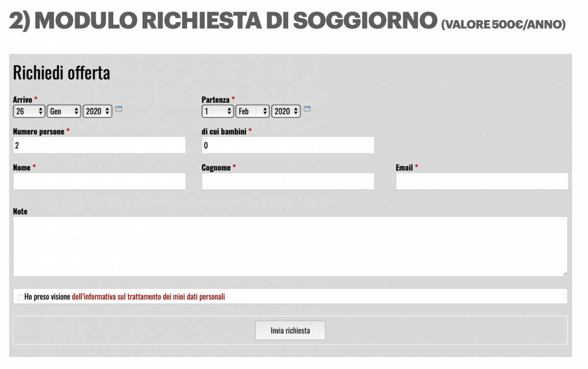The width and height of the screenshot is (588, 369).
Task: Focus the di cui bambini input field
Action: pyautogui.click(x=288, y=145)
